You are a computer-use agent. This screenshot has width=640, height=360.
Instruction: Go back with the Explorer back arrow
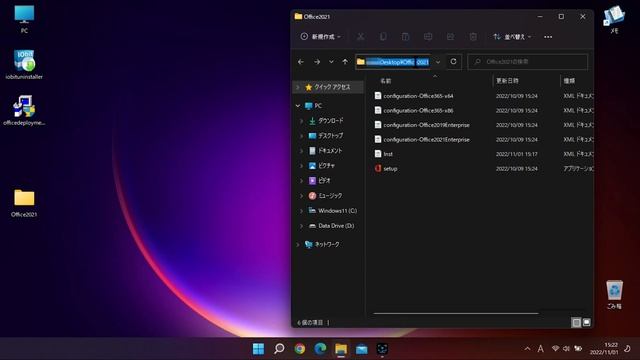click(x=301, y=62)
